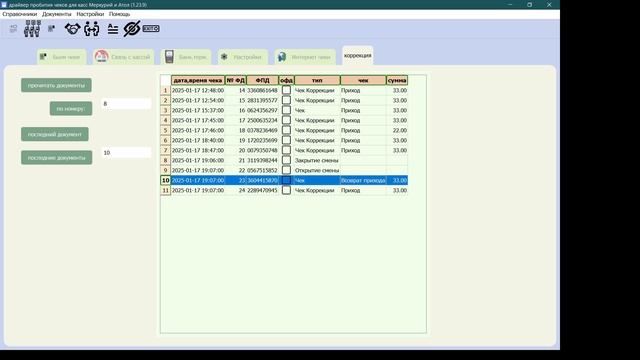Toggle the ОФД checkbox in row 5
The image size is (640, 360).
[x=287, y=130]
